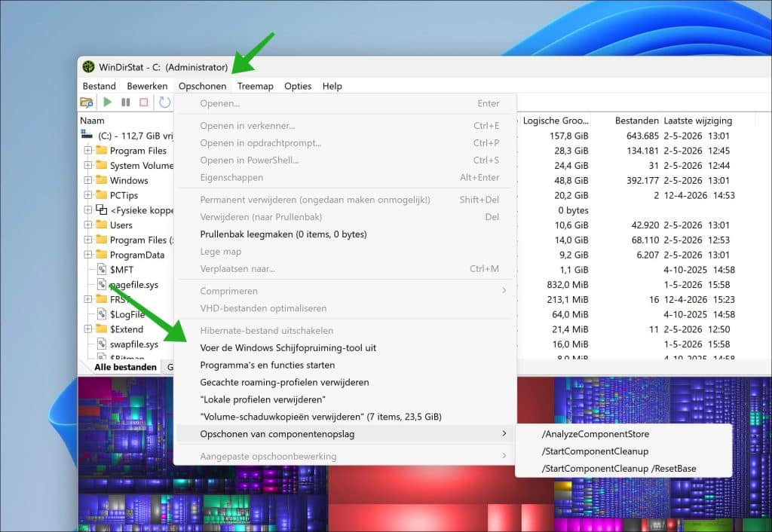Click the WinDirStat - C: (Administrator) title
This screenshot has width=772, height=532.
pos(164,67)
